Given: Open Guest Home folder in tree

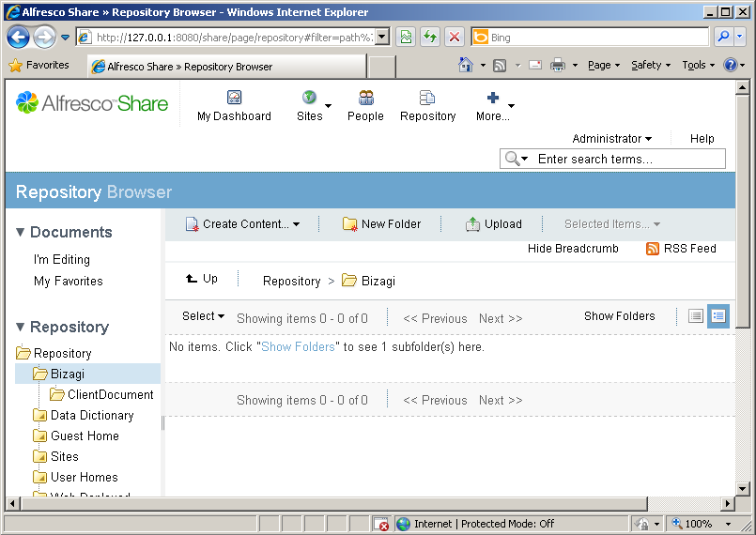Looking at the screenshot, I should tap(85, 436).
